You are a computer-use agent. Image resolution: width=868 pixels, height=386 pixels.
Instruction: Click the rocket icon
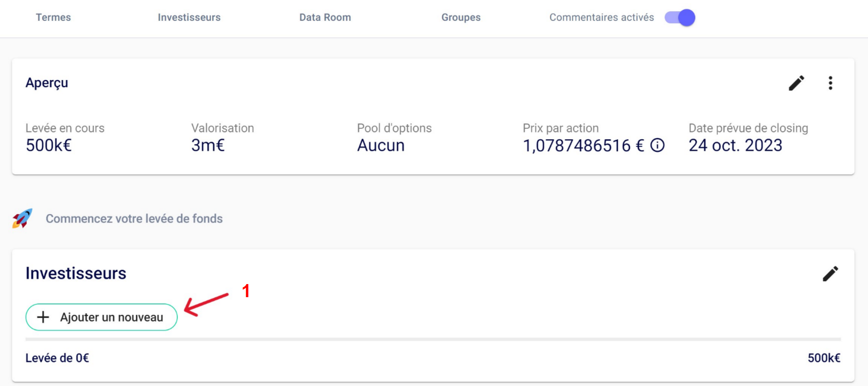coord(22,218)
